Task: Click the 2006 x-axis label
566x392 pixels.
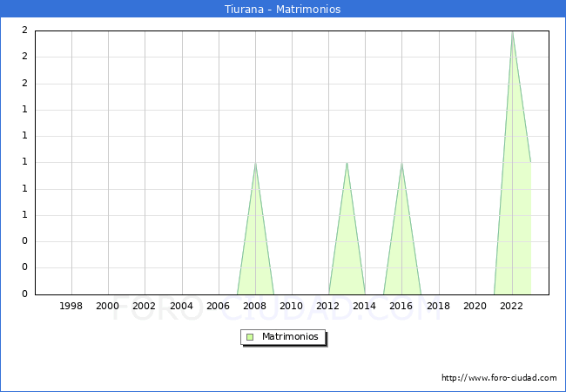Action: pos(218,306)
